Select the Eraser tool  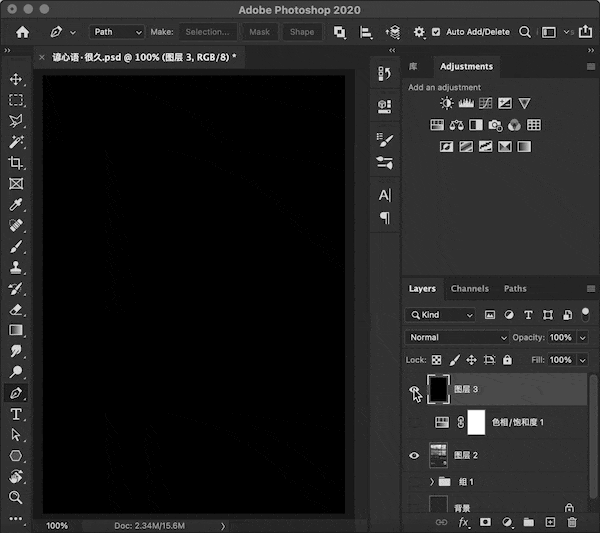coord(16,309)
